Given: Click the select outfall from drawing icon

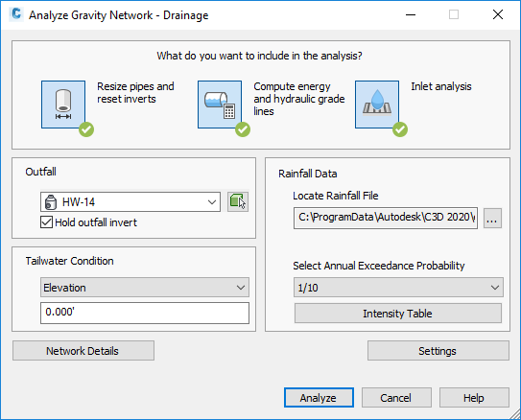Looking at the screenshot, I should 238,201.
